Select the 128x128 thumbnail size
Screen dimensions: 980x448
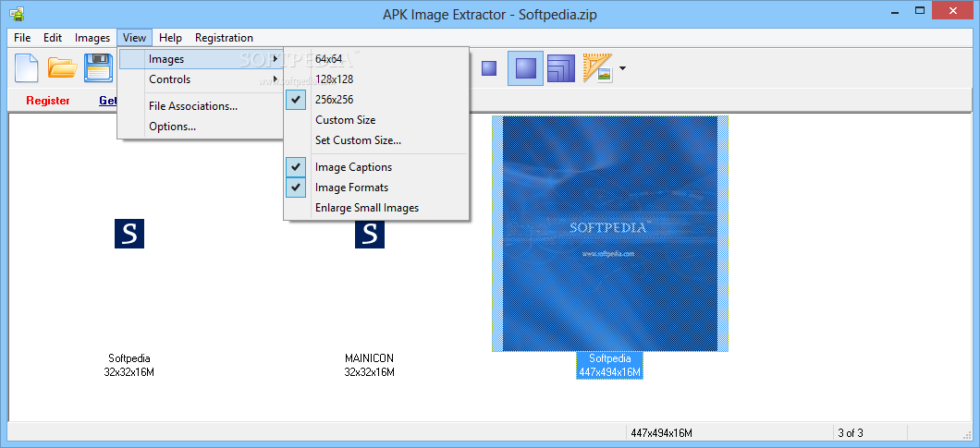376,79
